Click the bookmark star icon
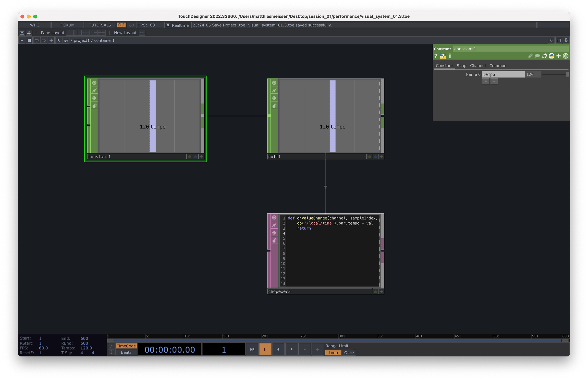This screenshot has width=588, height=380. pyautogui.click(x=59, y=40)
